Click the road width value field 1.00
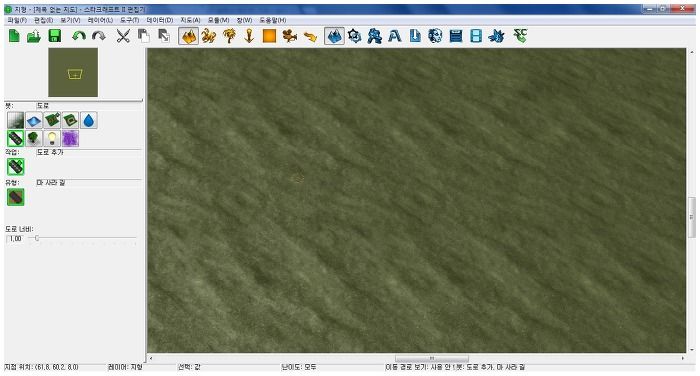The width and height of the screenshot is (700, 376). 15,239
